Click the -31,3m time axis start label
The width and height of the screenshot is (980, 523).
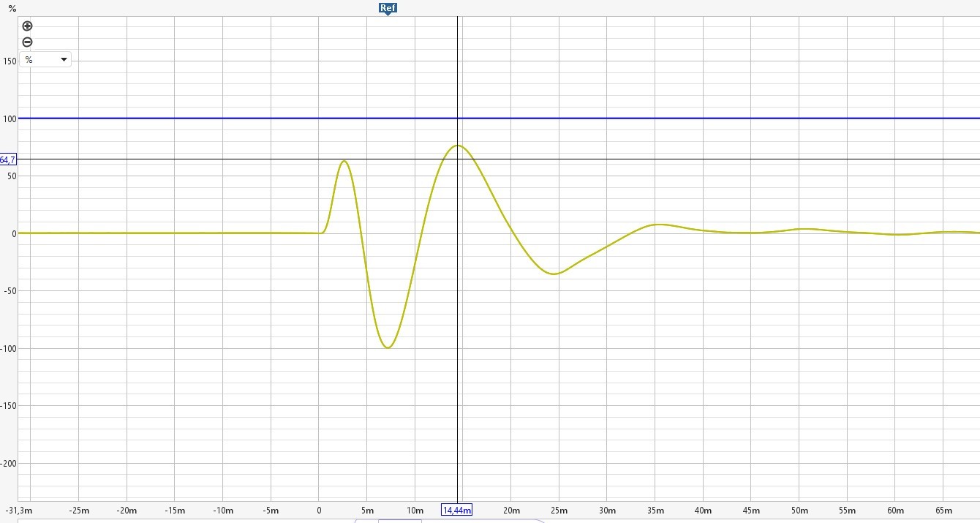19,510
